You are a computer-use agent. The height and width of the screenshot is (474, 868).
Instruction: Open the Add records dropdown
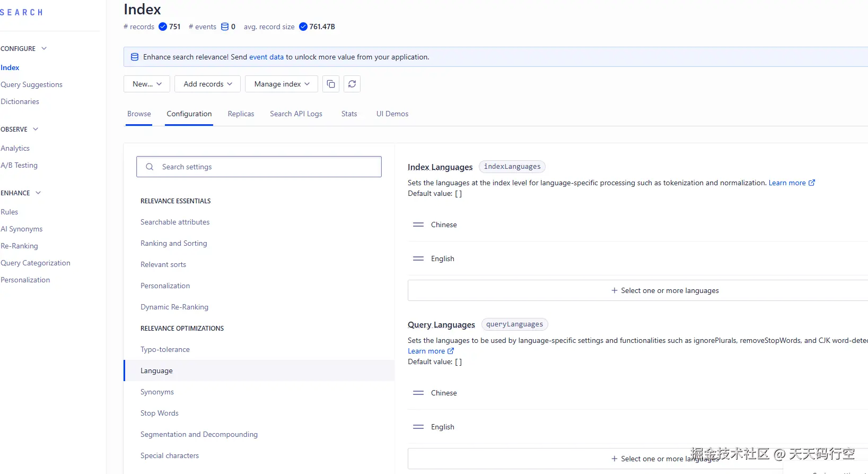(x=207, y=84)
